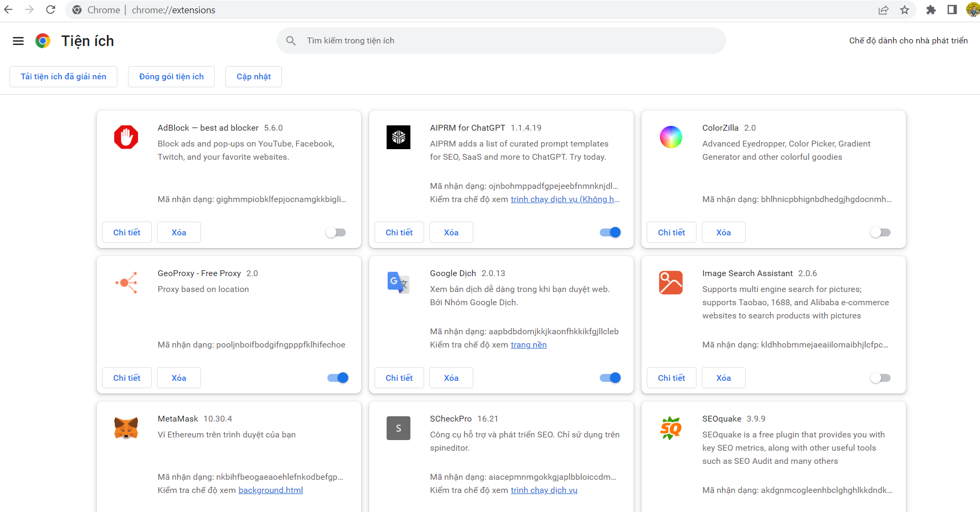Screen dimensions: 980x512
Task: Click the GeoProxy extension icon
Action: click(x=126, y=282)
